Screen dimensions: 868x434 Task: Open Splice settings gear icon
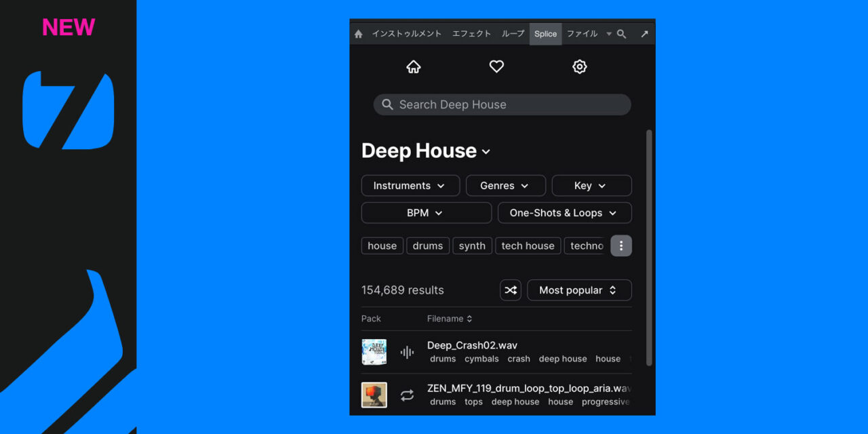tap(579, 66)
